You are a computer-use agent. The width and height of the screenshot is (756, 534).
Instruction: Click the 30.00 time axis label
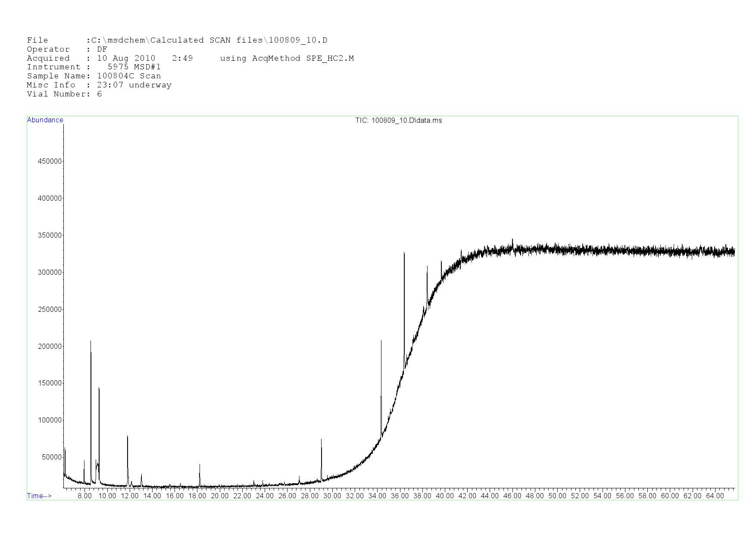coord(332,496)
